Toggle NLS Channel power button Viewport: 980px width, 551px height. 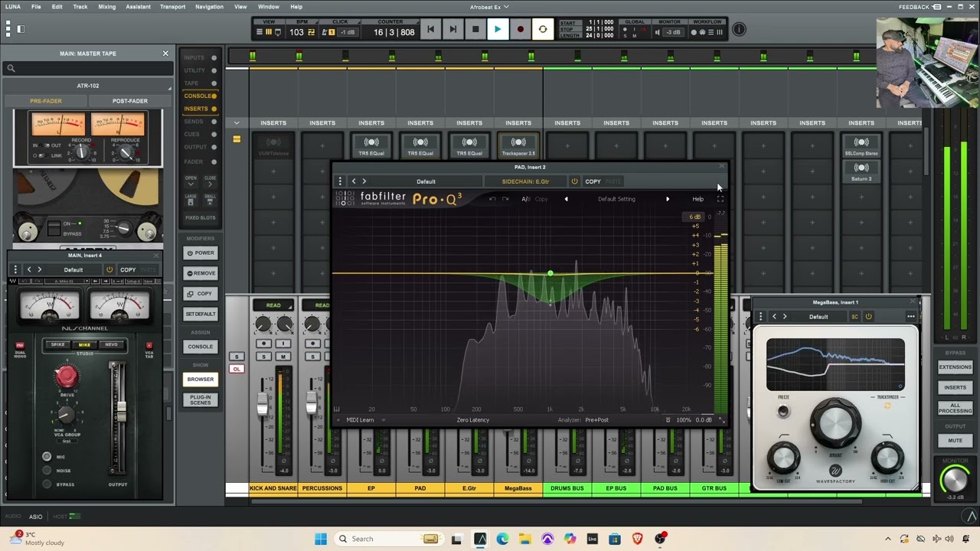tap(109, 269)
